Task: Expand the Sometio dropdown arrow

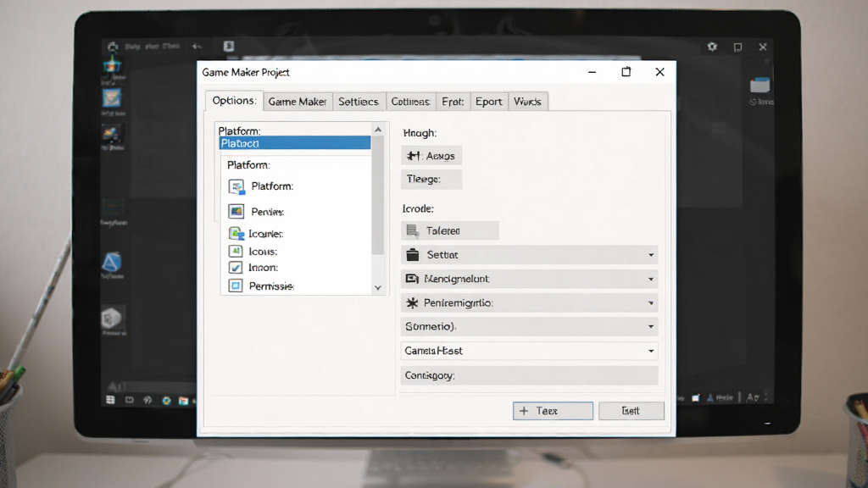Action: tap(651, 327)
